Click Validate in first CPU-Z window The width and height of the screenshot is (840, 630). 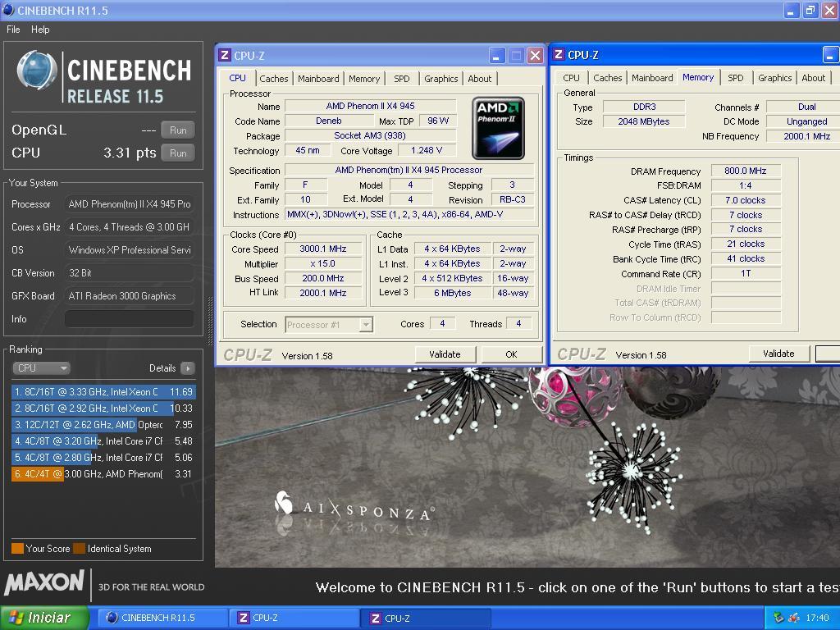tap(445, 354)
